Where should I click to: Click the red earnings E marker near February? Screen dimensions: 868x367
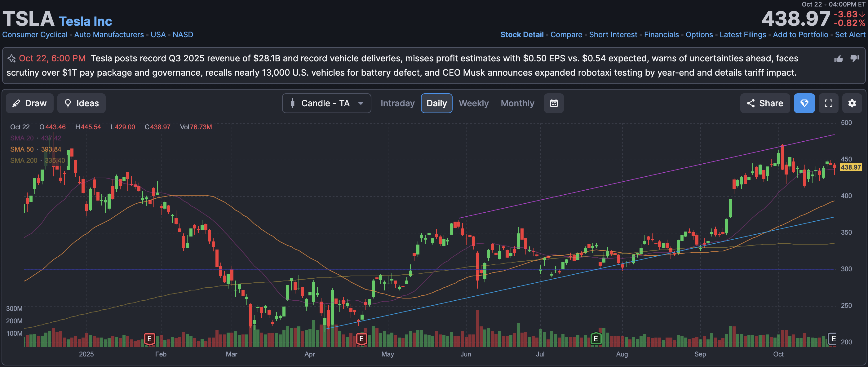tap(149, 338)
